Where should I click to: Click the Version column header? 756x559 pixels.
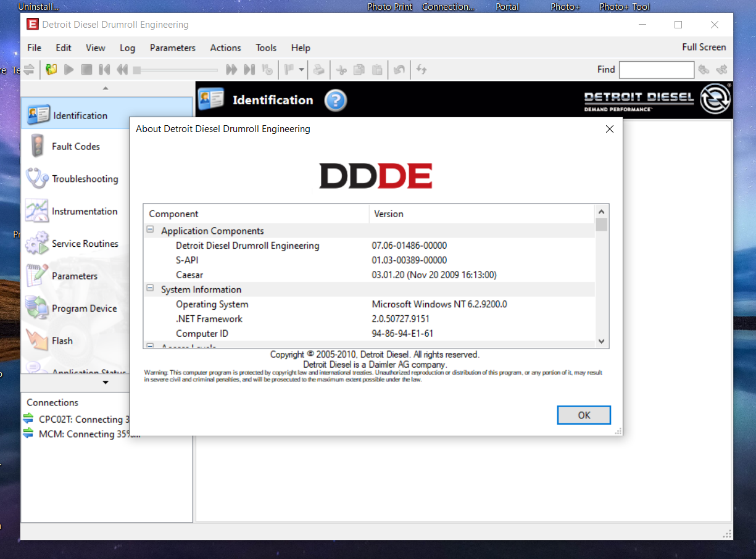pos(482,214)
